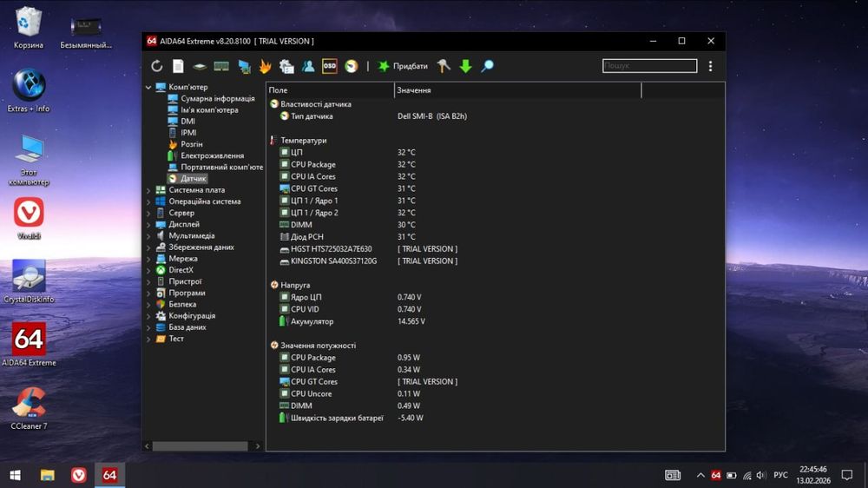868x488 pixels.
Task: Open the three-dot menu in AIDA64
Action: (710, 66)
